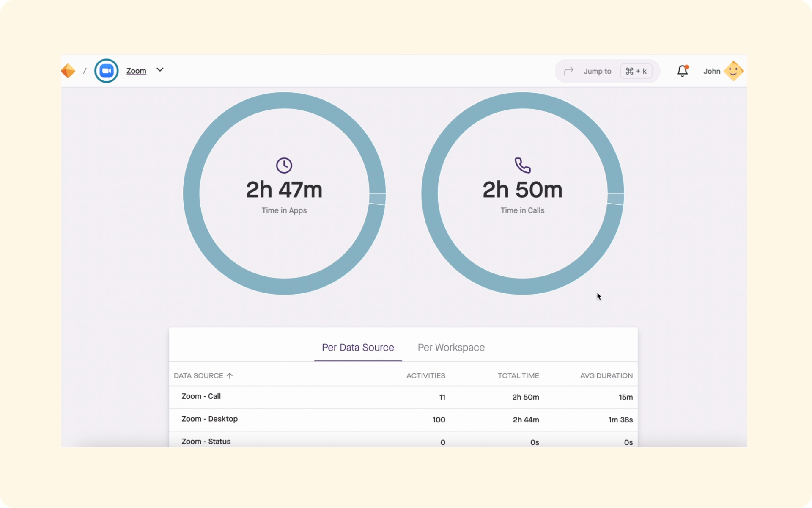This screenshot has width=812, height=508.
Task: Click the phone icon in Time in Calls
Action: click(x=522, y=165)
